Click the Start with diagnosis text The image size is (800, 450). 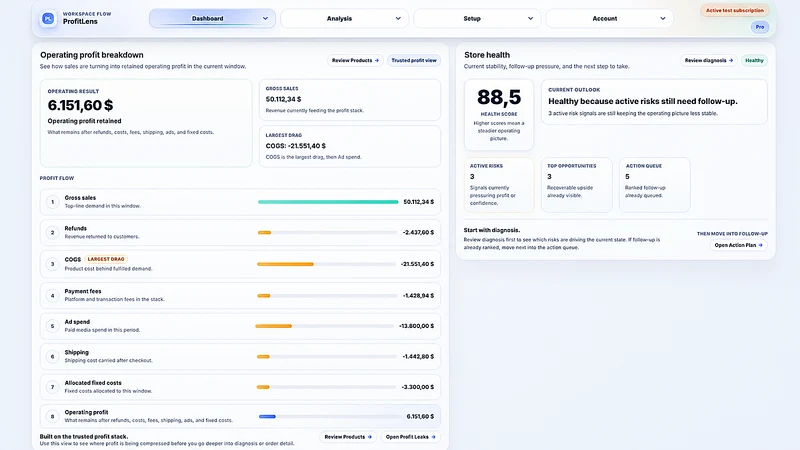pyautogui.click(x=492, y=230)
